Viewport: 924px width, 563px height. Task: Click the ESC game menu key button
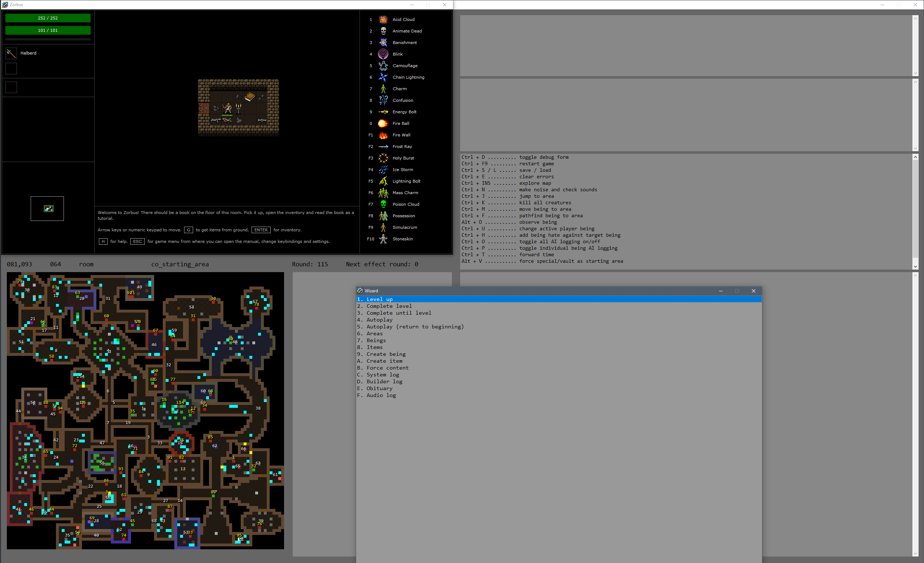point(137,241)
